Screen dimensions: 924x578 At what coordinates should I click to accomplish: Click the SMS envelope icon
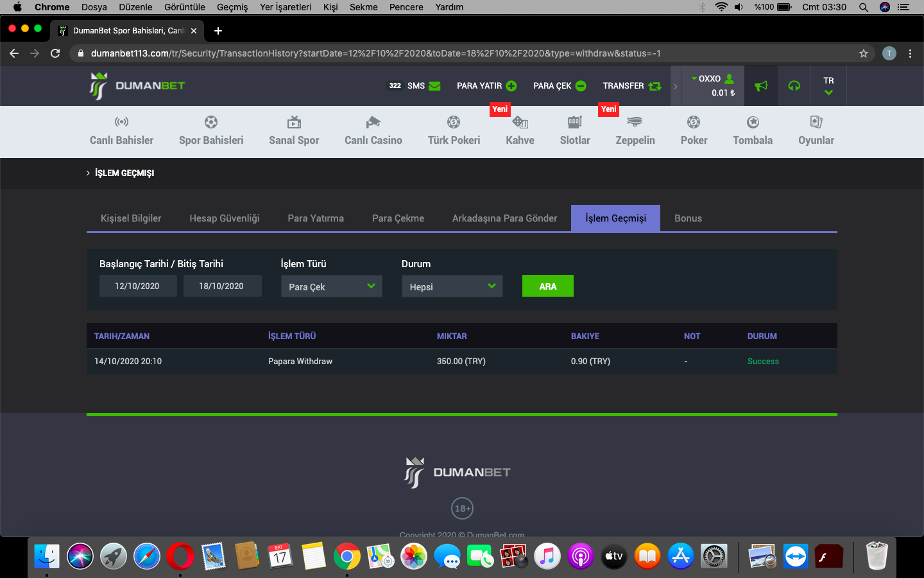pos(434,86)
